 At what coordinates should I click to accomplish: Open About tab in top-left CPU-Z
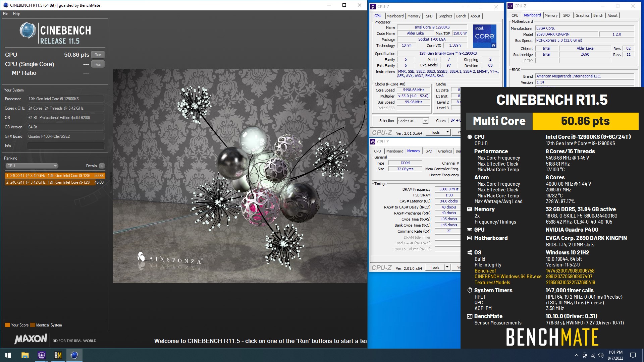coord(475,16)
